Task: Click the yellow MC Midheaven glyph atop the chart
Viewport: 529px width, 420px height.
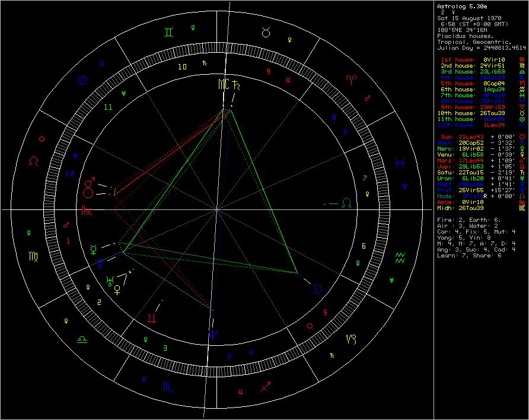Action: 222,85
